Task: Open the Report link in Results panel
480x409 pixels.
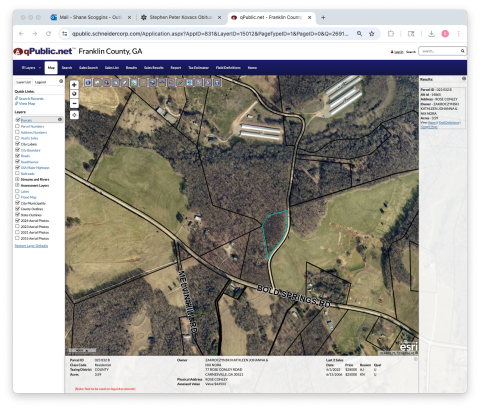Action: (x=433, y=123)
